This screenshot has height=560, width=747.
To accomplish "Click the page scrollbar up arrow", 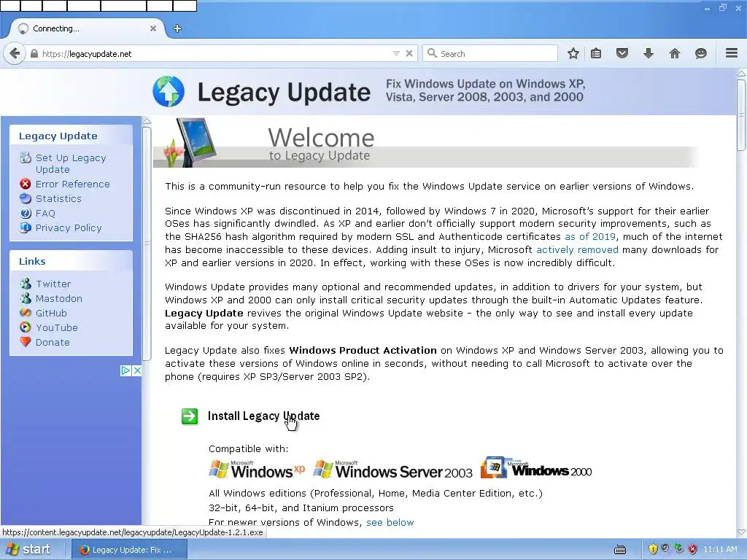I will 741,74.
